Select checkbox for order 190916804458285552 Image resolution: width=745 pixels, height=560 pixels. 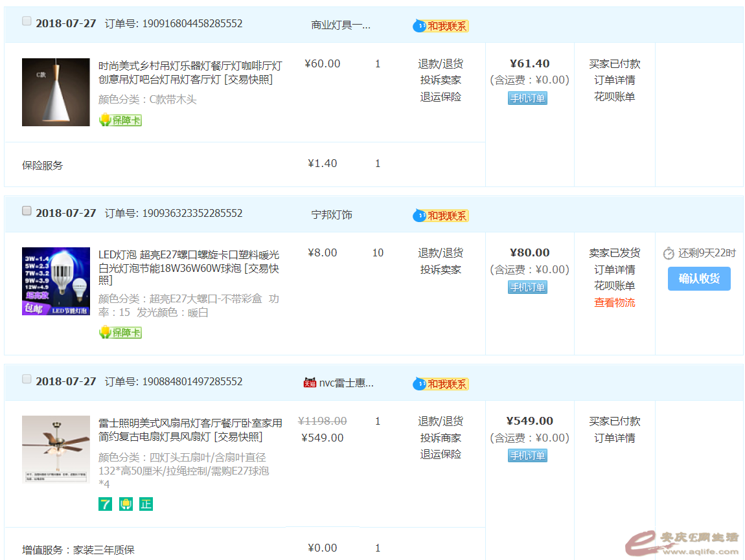pyautogui.click(x=27, y=21)
